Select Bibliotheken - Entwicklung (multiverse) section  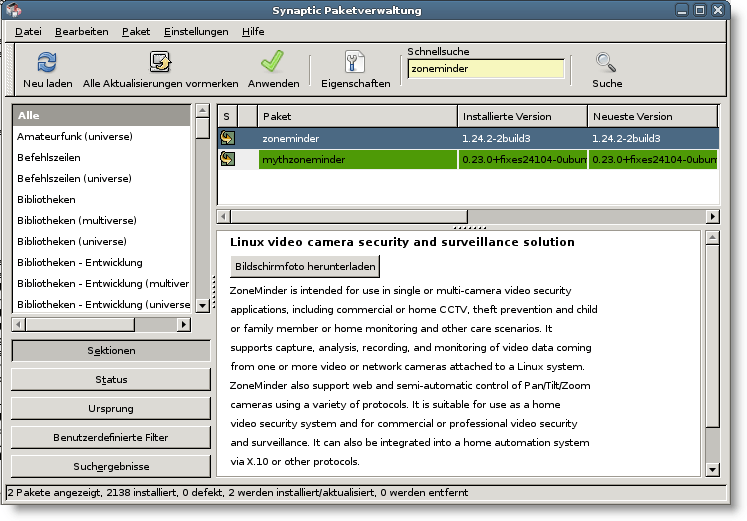(102, 283)
